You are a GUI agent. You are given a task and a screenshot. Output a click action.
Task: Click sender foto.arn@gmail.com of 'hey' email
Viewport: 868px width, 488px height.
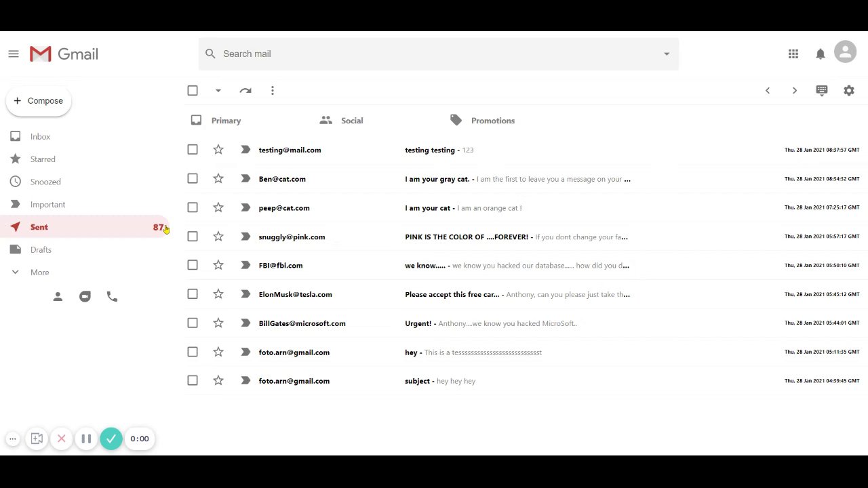(294, 352)
